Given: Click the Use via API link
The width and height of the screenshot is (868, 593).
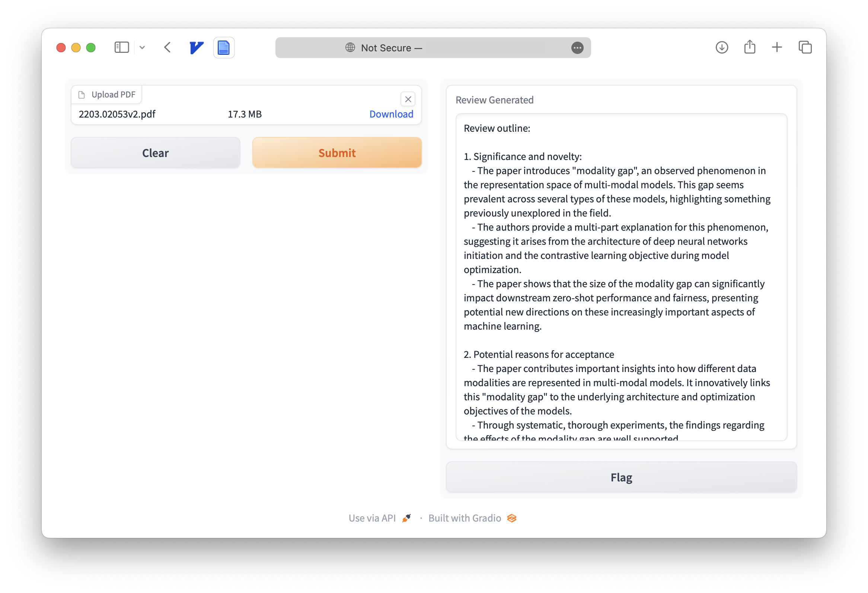Looking at the screenshot, I should (373, 518).
